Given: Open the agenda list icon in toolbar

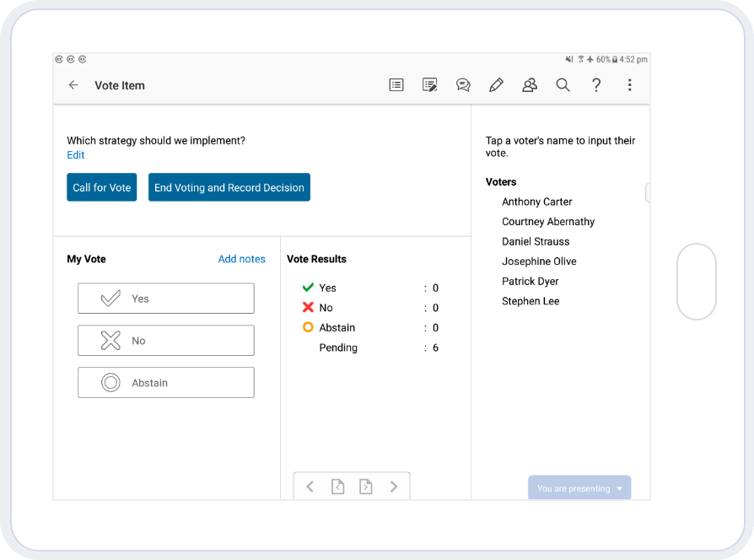Looking at the screenshot, I should click(396, 85).
